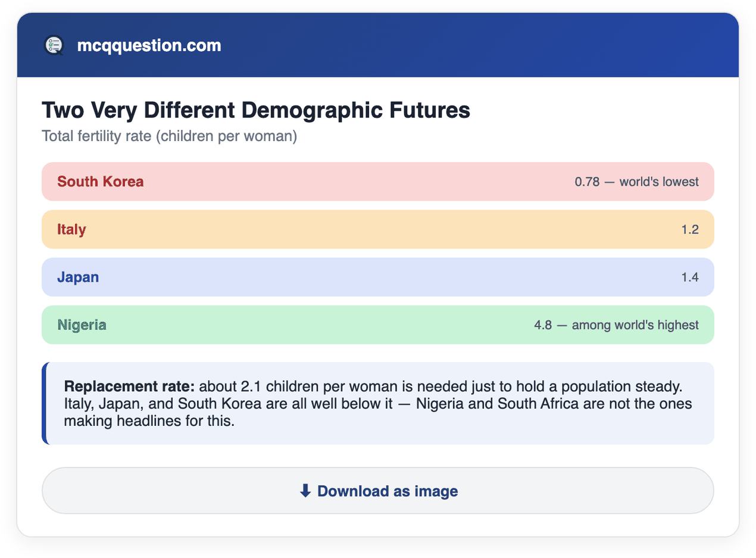Select the Japan fertility row
The image size is (756, 558).
click(x=378, y=277)
